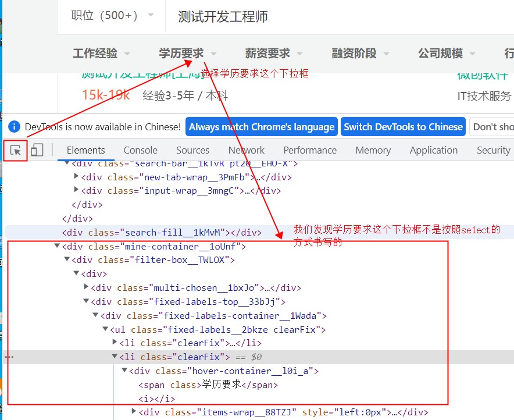Switch to the Console tab
Image resolution: width=514 pixels, height=420 pixels.
pos(140,150)
